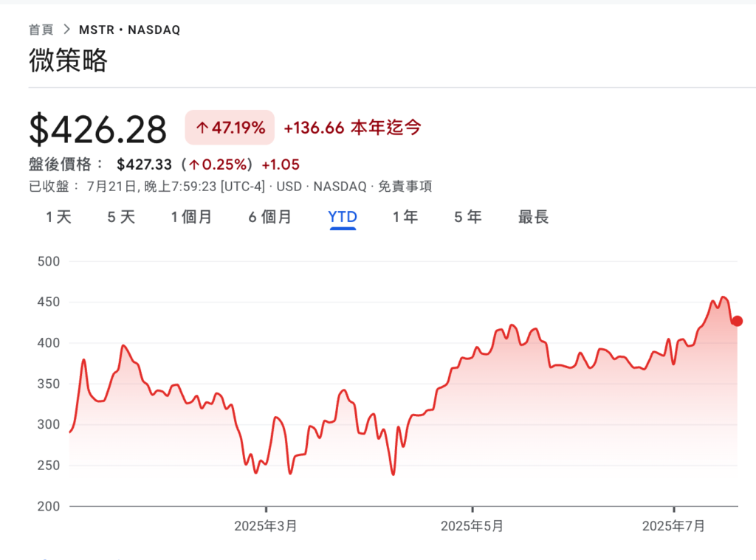
Task: Click the YTD underline indicator below the active tab
Action: tap(343, 229)
